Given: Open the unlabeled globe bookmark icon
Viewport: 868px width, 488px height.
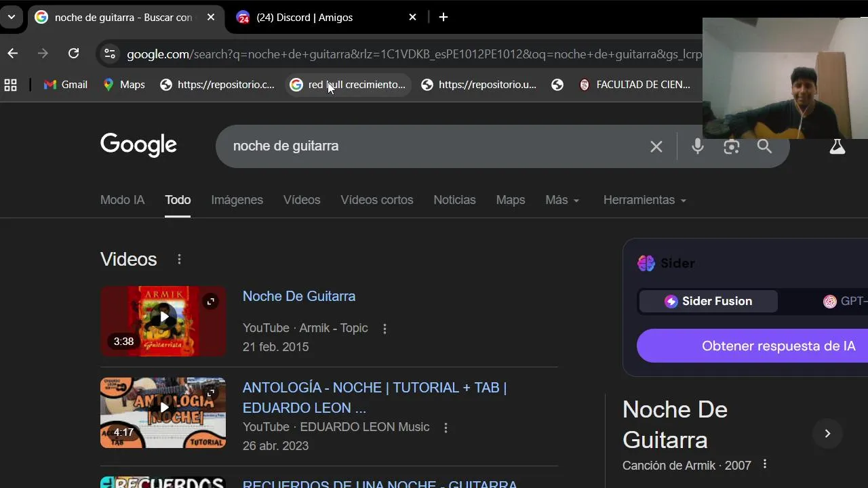Looking at the screenshot, I should coord(557,85).
